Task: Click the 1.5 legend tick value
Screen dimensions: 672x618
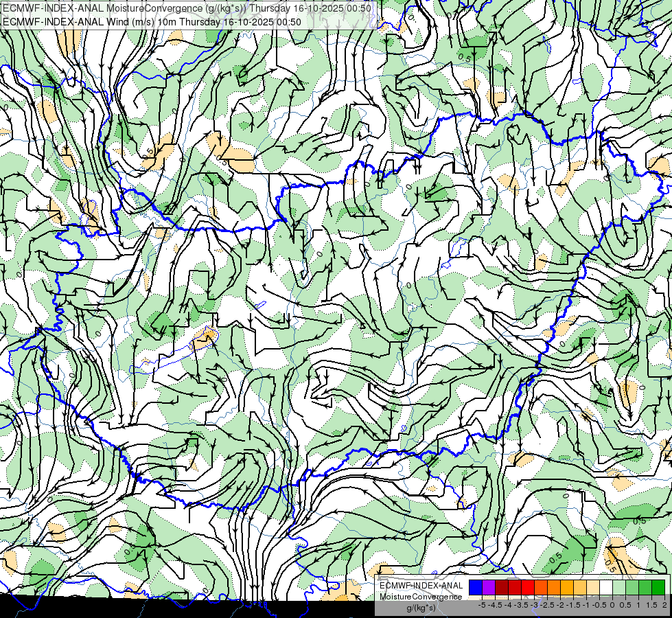Action: pyautogui.click(x=651, y=605)
